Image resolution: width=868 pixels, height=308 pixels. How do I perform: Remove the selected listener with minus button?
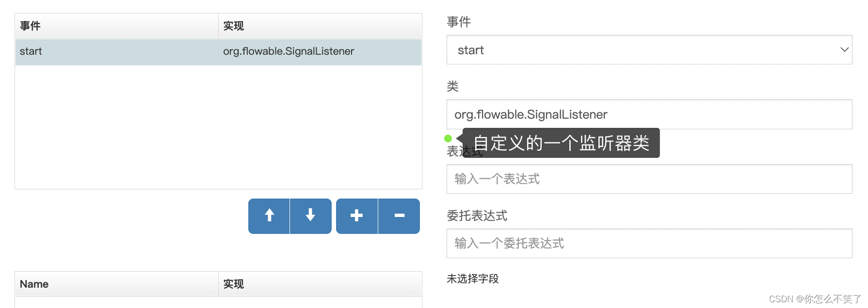pos(399,216)
